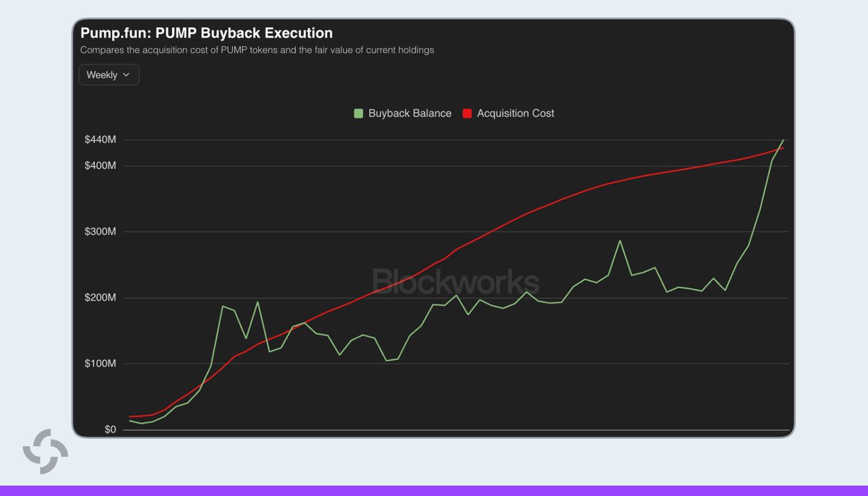Open the Weekly interval dropdown
Screen dimensions: 868x496
(x=109, y=74)
